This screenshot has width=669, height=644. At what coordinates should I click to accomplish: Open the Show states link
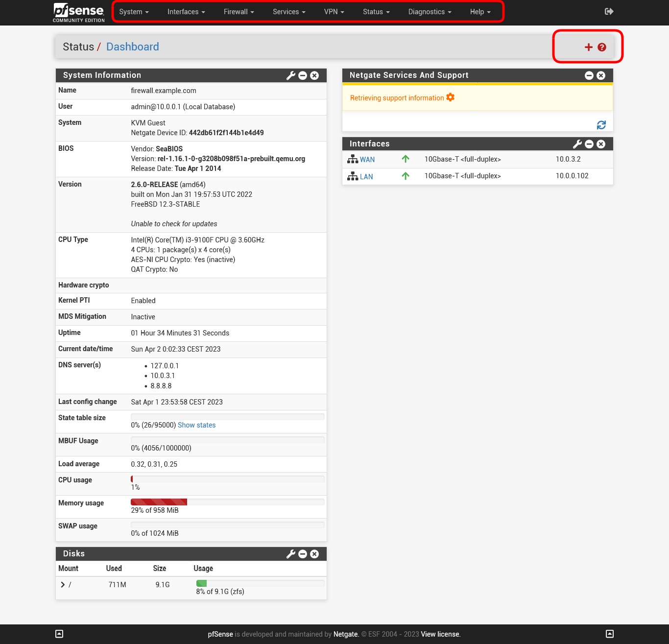coord(196,425)
